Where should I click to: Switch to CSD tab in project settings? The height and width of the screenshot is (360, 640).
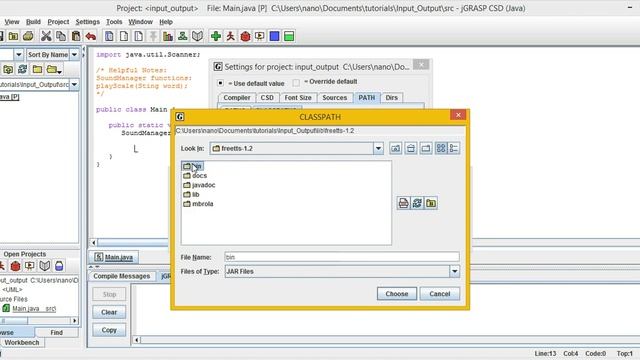[267, 98]
